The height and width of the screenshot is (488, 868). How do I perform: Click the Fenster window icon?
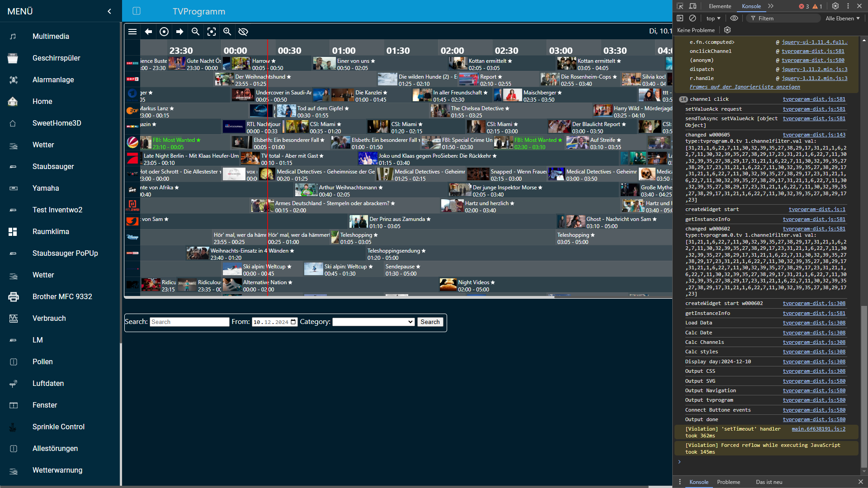14,405
